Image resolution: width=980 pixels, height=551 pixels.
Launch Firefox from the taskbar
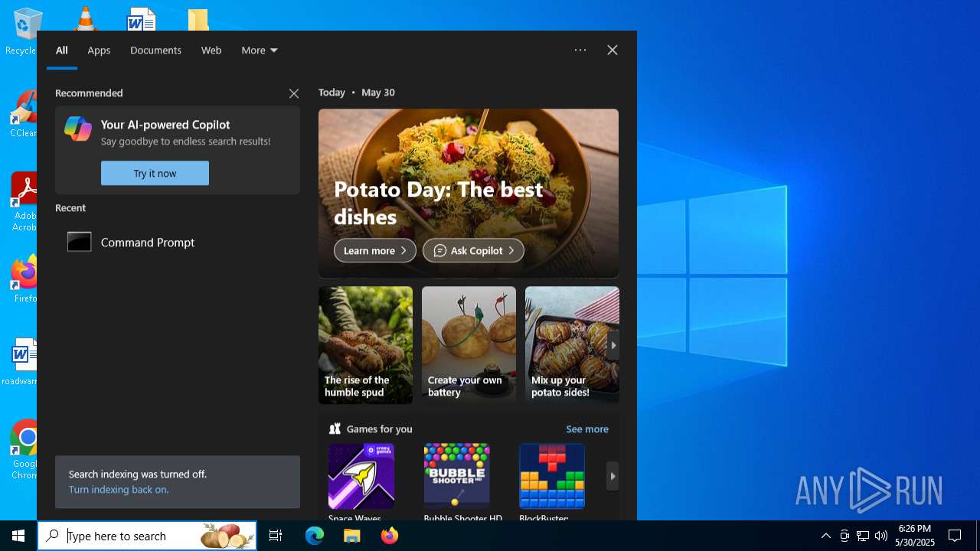click(x=390, y=536)
